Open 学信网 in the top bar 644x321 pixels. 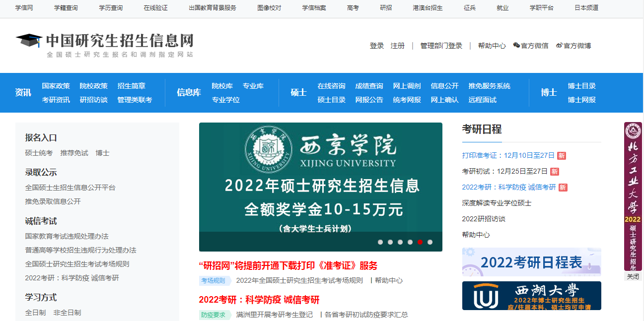click(x=24, y=8)
